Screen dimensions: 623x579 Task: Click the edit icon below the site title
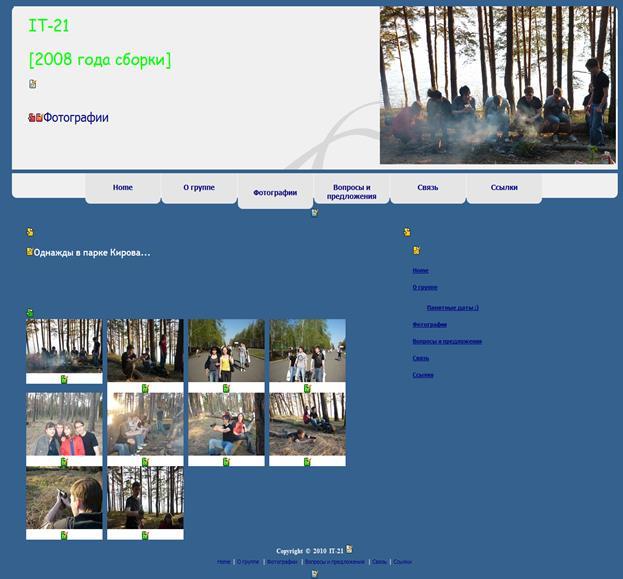point(33,84)
